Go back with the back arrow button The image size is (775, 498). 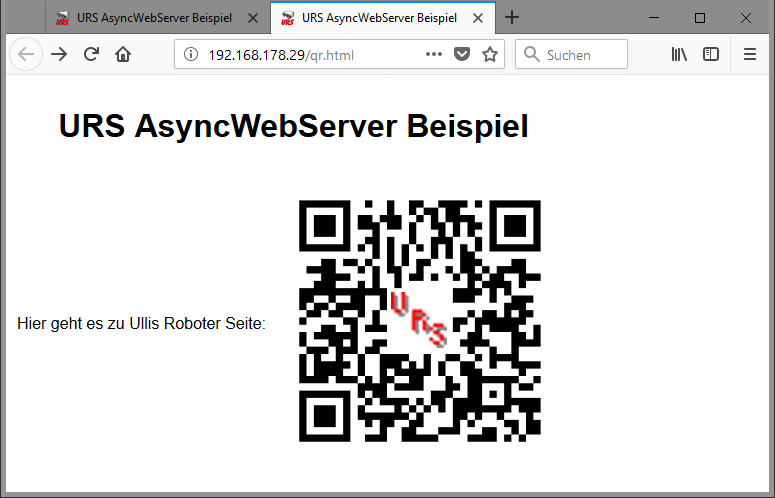point(26,54)
